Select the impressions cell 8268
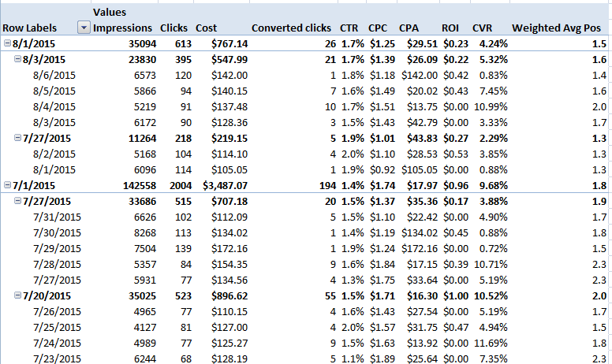Screen dimensions: 612x364 (x=145, y=232)
